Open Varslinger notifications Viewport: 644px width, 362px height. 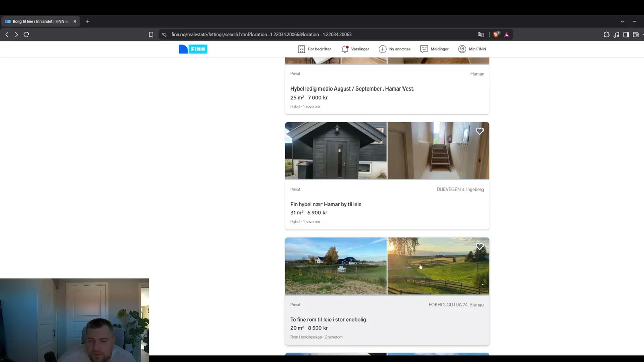point(355,49)
